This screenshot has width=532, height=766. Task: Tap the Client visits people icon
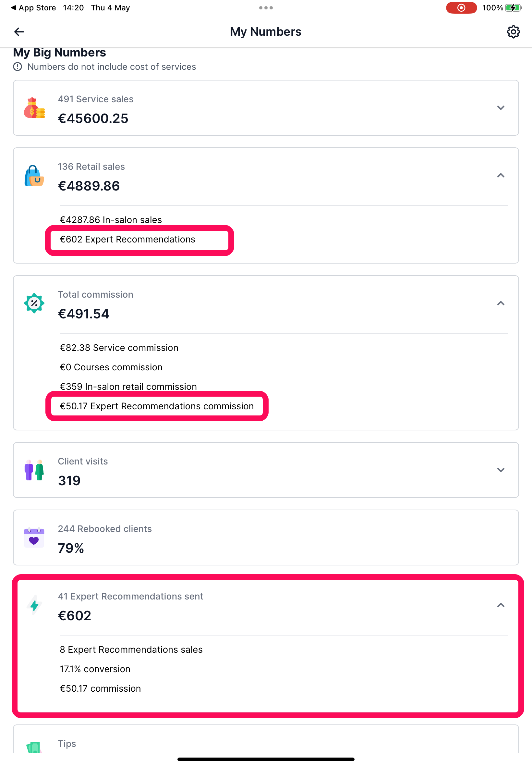(x=34, y=470)
